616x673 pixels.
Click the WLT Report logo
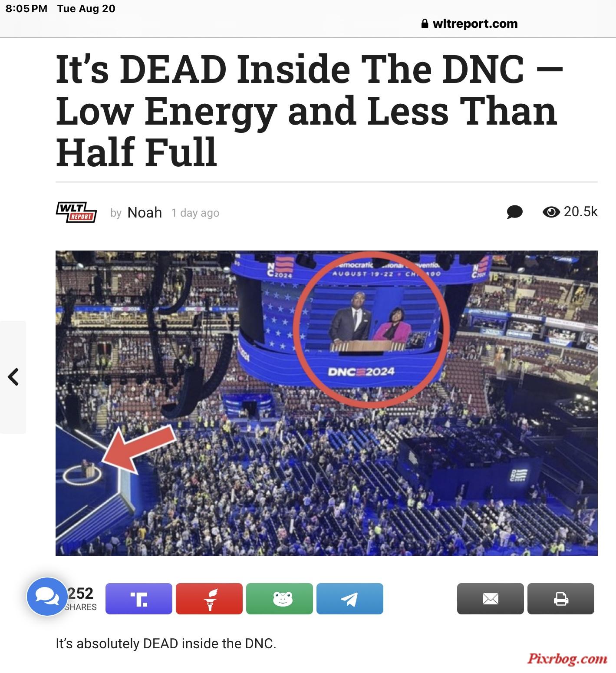(76, 213)
